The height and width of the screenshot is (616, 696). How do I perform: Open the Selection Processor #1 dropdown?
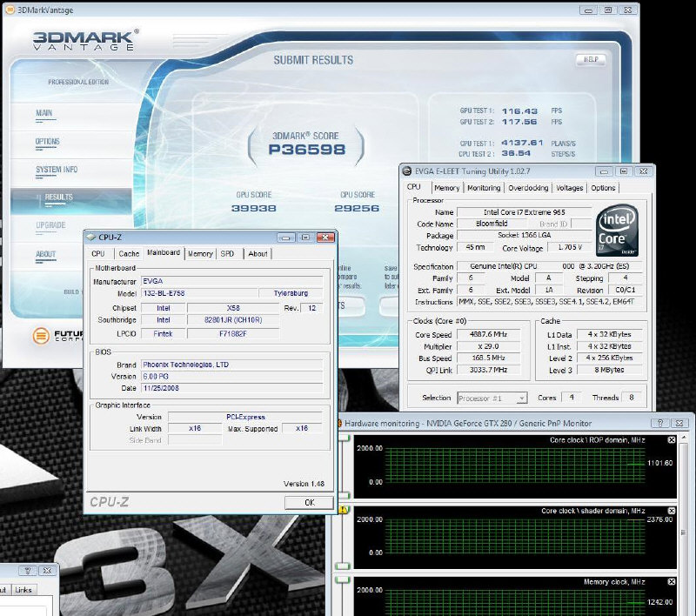[x=521, y=398]
